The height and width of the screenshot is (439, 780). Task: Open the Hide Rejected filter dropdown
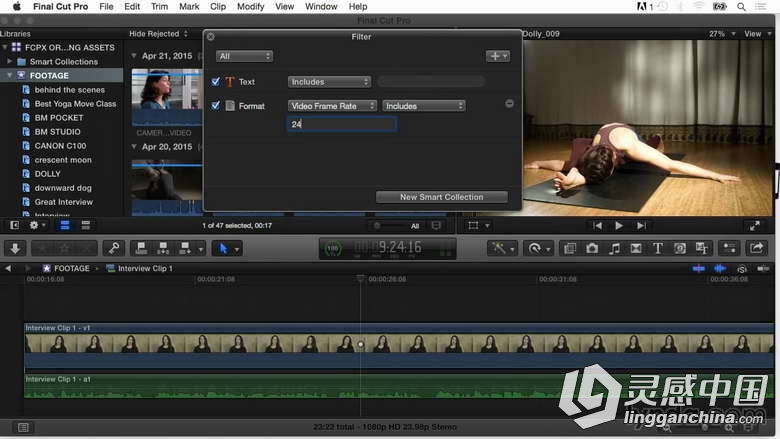pos(159,34)
